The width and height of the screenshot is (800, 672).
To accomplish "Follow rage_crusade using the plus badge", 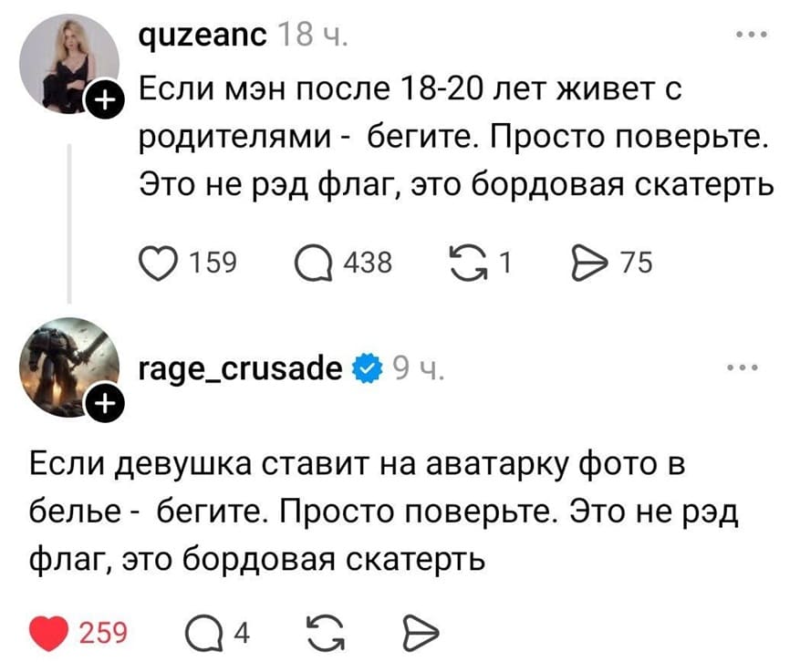I will click(x=106, y=401).
